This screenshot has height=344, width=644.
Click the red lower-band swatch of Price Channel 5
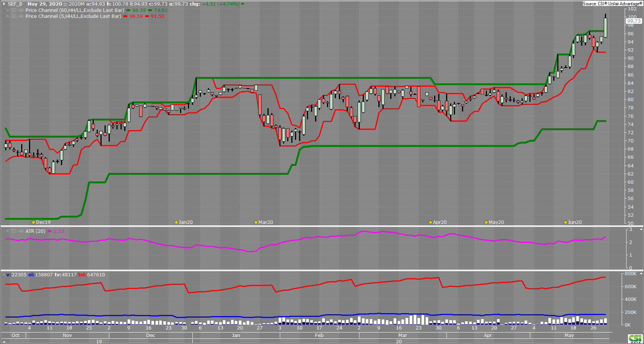pos(147,16)
